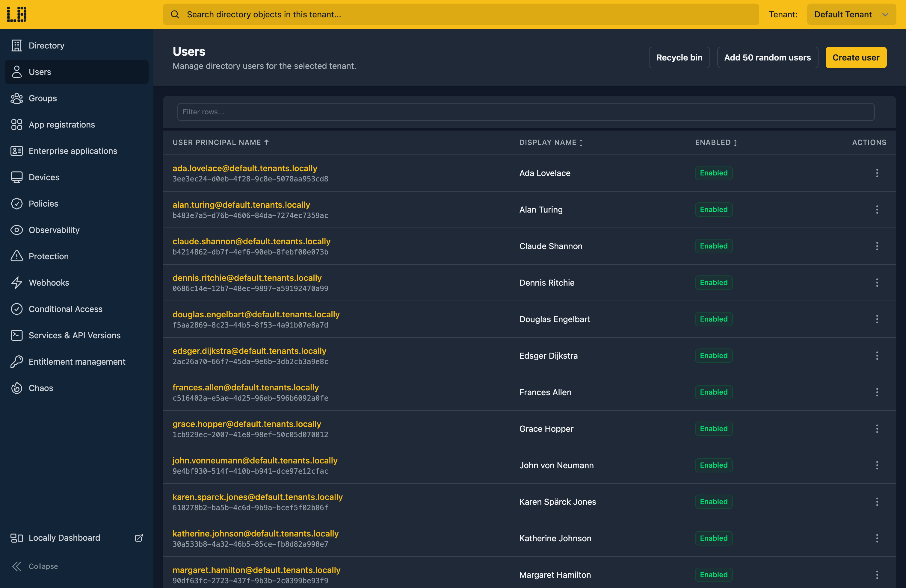Click the external link icon beside Locally Dashboard

pos(139,537)
